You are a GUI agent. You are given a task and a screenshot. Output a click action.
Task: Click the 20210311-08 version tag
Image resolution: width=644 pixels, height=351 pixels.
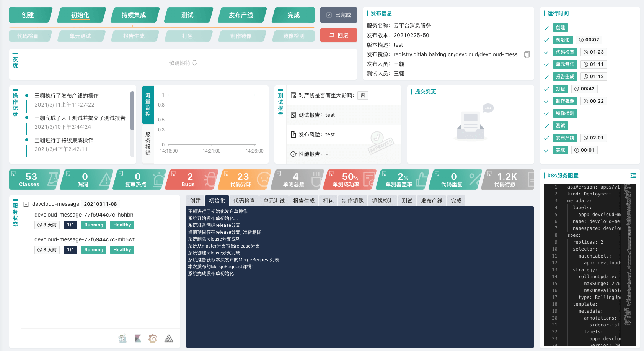[100, 204]
